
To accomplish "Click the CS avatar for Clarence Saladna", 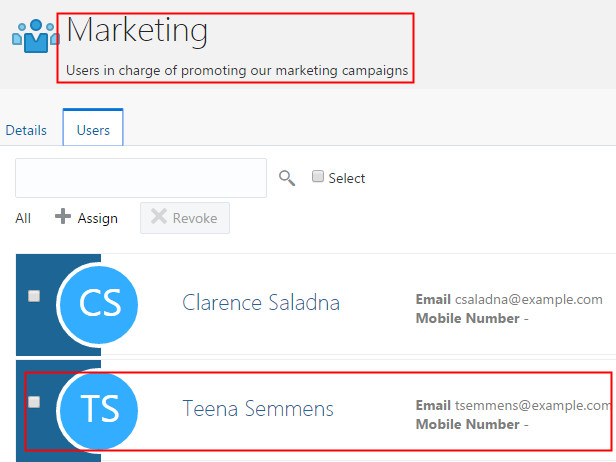I will coord(97,303).
